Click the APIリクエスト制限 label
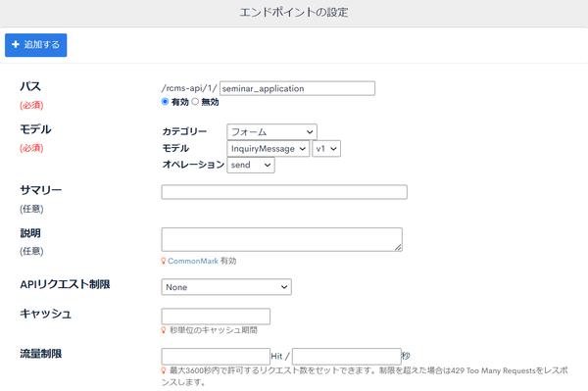588x391 pixels. (x=65, y=284)
